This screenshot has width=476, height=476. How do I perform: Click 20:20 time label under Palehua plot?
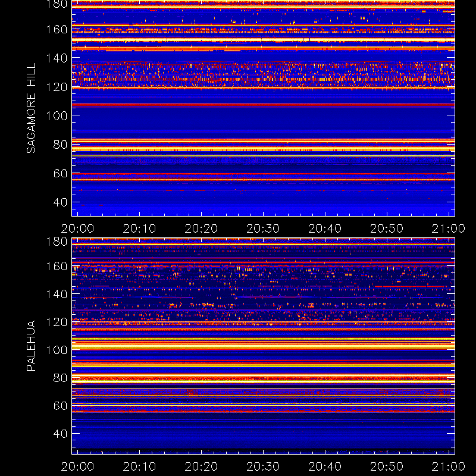point(201,466)
